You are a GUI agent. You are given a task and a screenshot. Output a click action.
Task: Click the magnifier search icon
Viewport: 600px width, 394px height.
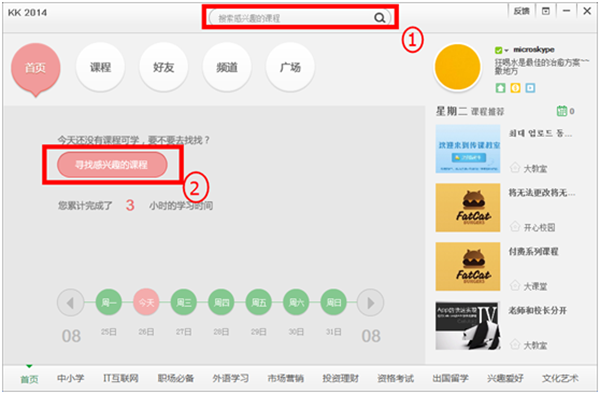point(380,18)
